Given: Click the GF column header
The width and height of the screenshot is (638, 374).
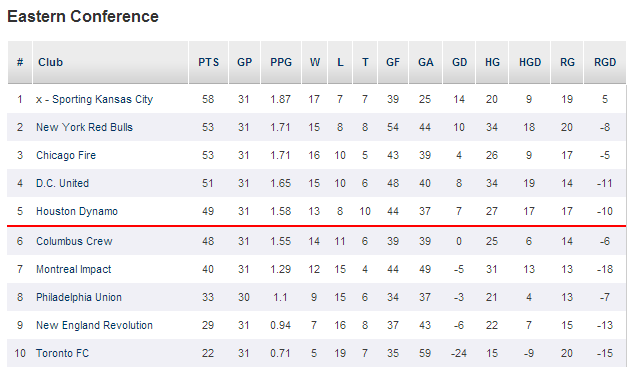Looking at the screenshot, I should tap(393, 62).
